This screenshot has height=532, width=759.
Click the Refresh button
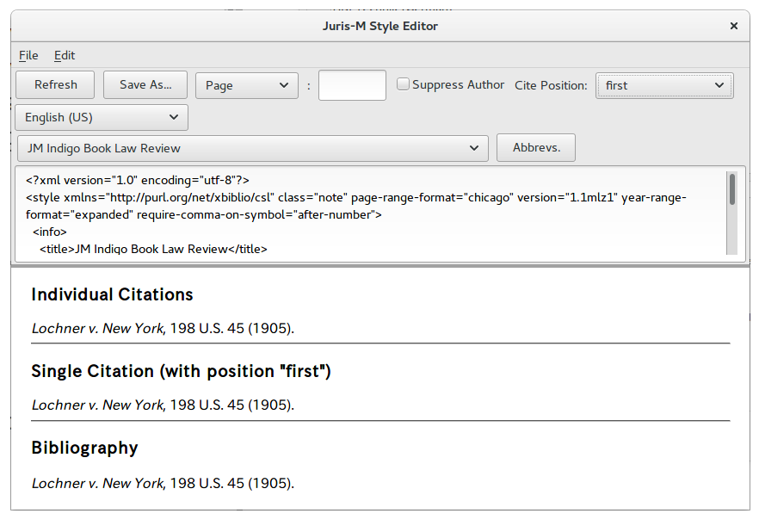point(55,85)
